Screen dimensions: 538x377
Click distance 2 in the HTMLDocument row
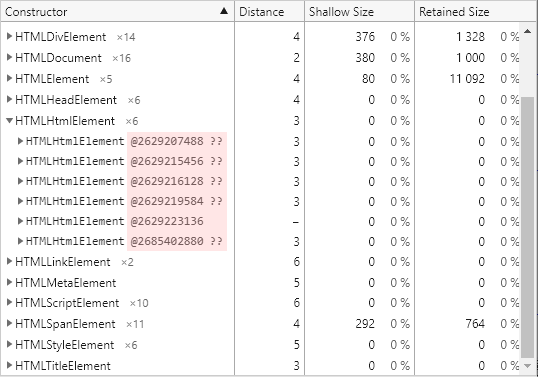(296, 58)
